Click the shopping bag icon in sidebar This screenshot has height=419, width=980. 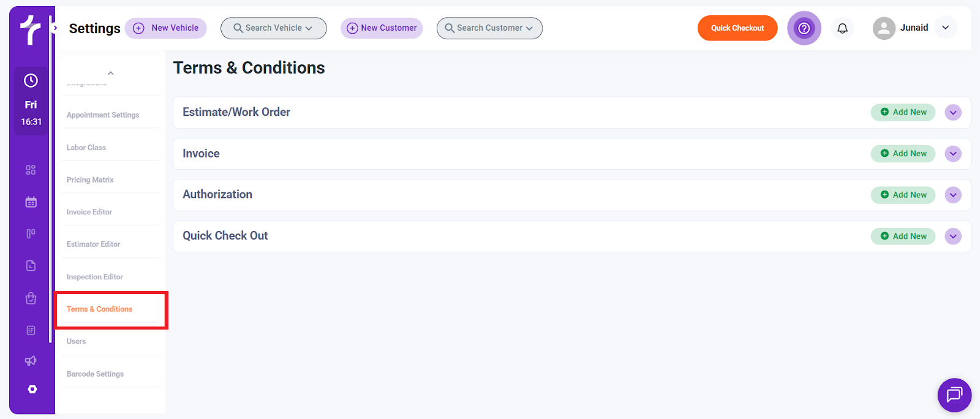[31, 298]
